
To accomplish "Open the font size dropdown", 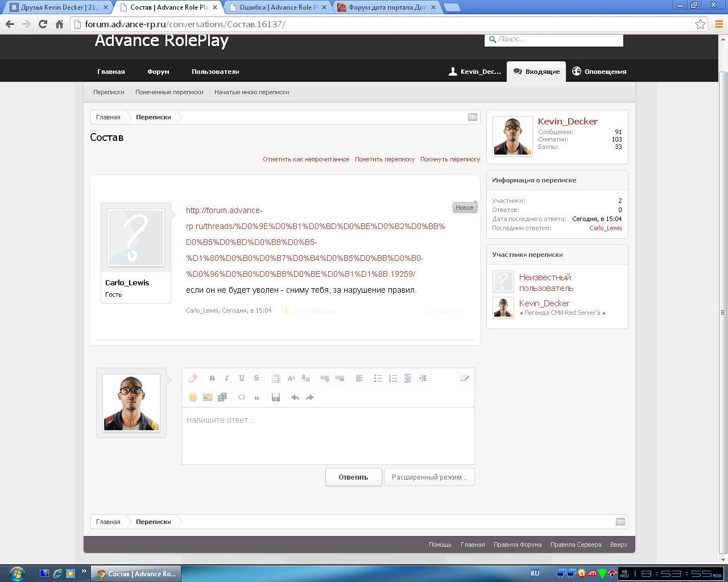I will click(291, 379).
